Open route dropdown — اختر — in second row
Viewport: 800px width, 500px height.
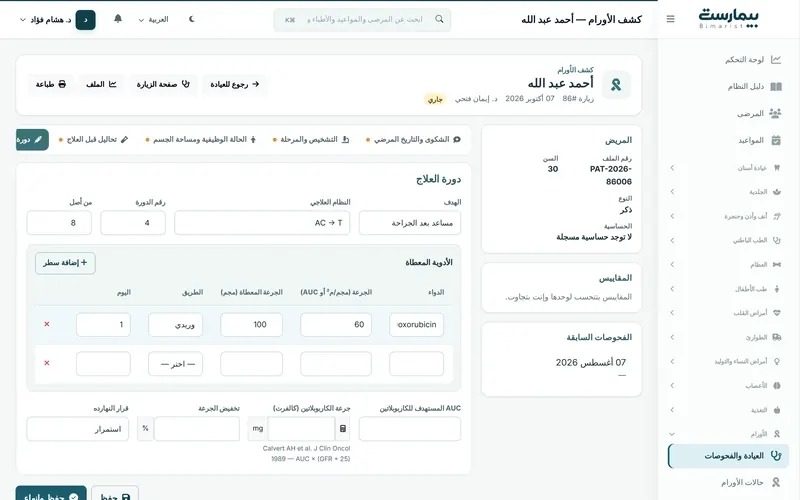(176, 364)
